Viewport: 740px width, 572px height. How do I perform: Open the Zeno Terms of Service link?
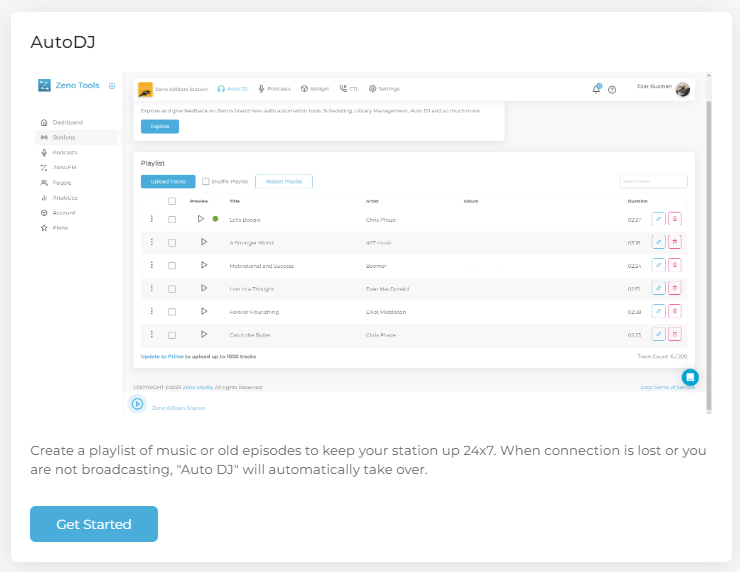[x=667, y=387]
